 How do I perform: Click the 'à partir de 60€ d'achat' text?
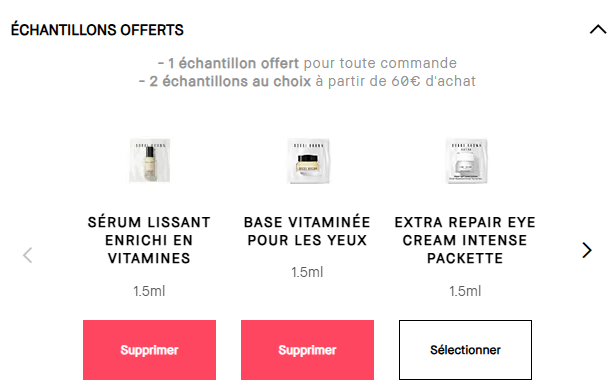tap(396, 81)
